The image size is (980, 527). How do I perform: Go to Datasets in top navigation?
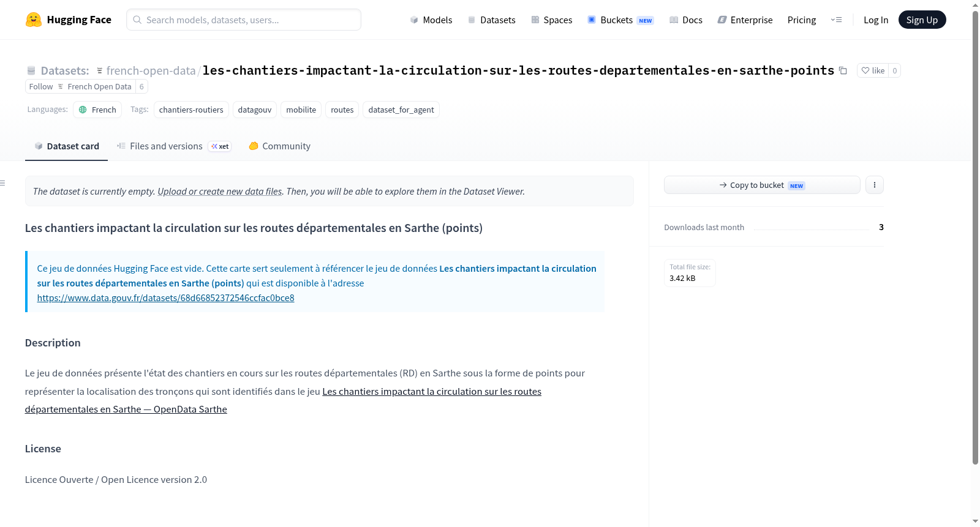pos(492,20)
